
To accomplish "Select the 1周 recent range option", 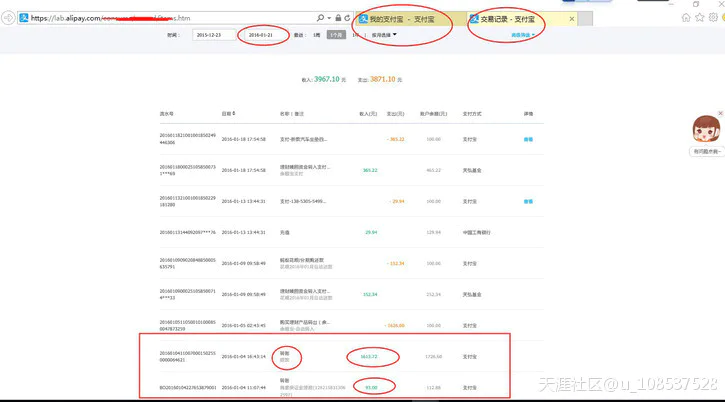I will click(317, 35).
